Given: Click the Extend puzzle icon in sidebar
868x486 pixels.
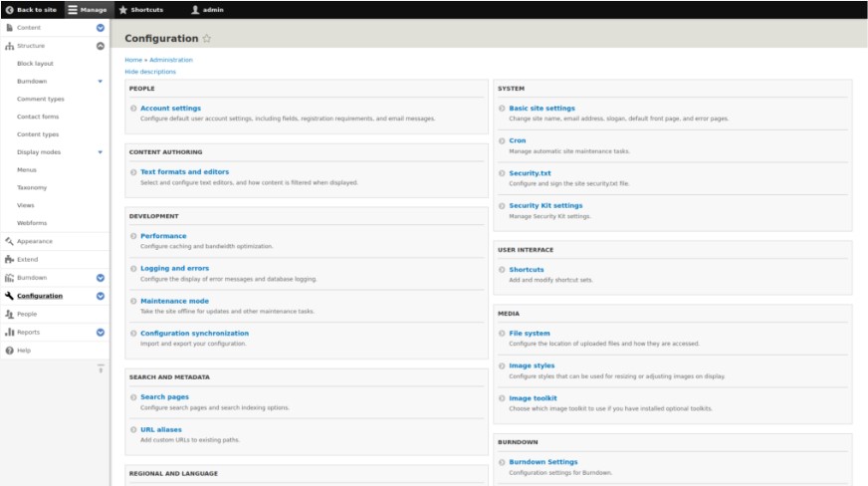Looking at the screenshot, I should [x=9, y=259].
